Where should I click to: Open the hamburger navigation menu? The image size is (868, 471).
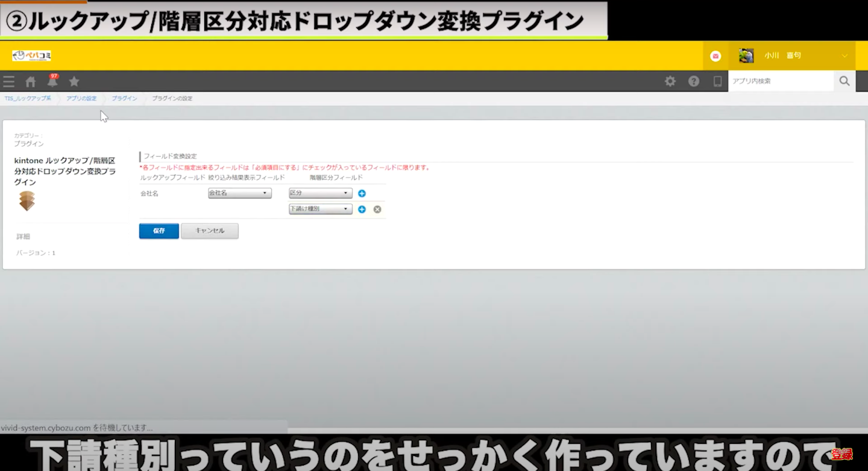pos(8,81)
